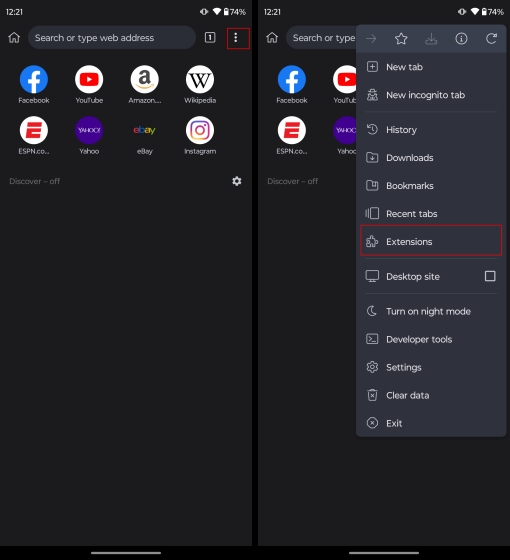Open Settings from the menu

431,367
